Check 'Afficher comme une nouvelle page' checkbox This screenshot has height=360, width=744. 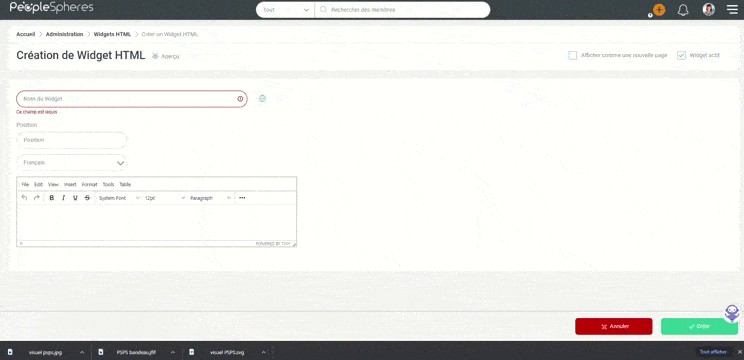[x=573, y=55]
